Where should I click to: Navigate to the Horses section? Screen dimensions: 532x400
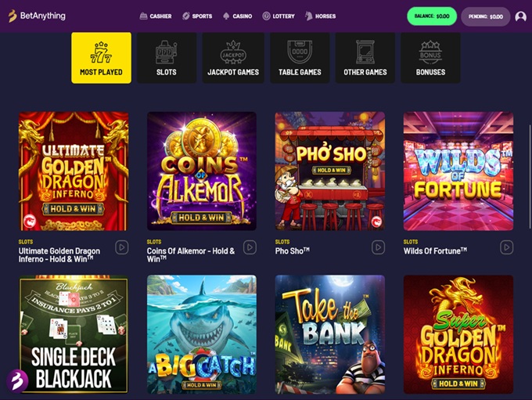(320, 16)
